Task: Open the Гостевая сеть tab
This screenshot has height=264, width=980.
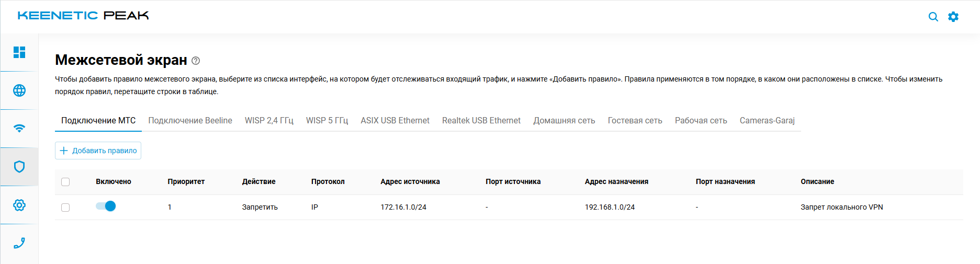Action: click(x=635, y=121)
